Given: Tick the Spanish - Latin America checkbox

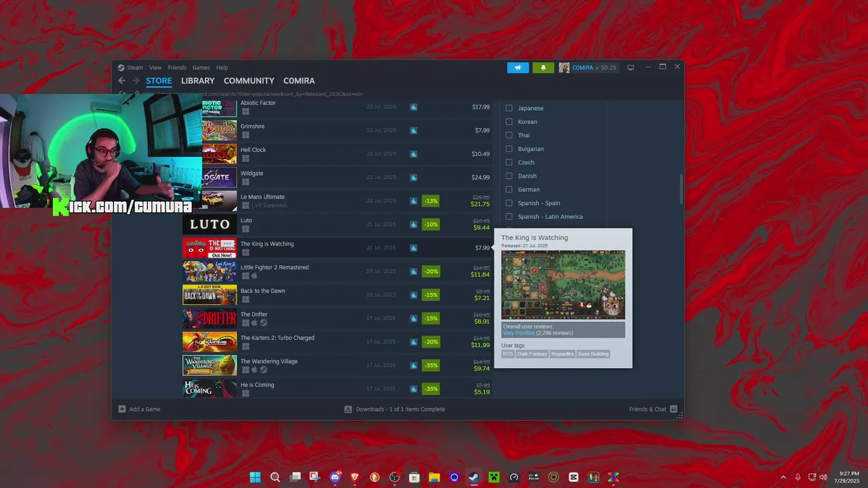Looking at the screenshot, I should point(509,216).
